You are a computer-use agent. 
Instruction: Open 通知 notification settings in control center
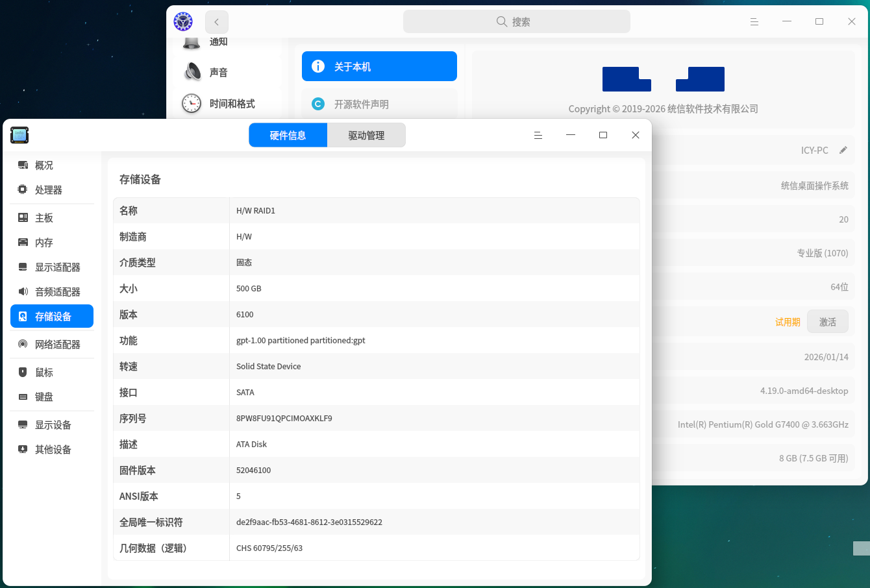point(227,42)
